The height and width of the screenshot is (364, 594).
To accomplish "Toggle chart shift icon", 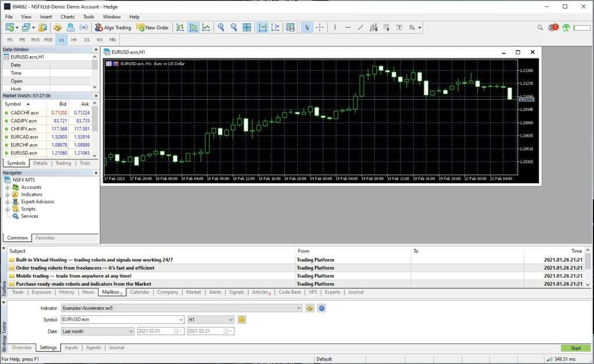I will (276, 28).
